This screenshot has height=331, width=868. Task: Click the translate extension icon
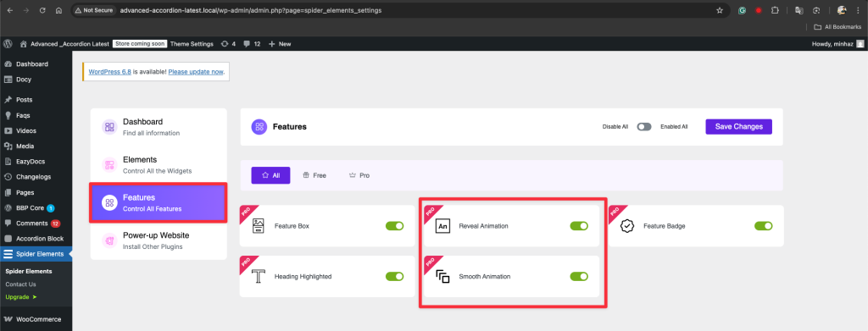pyautogui.click(x=798, y=10)
